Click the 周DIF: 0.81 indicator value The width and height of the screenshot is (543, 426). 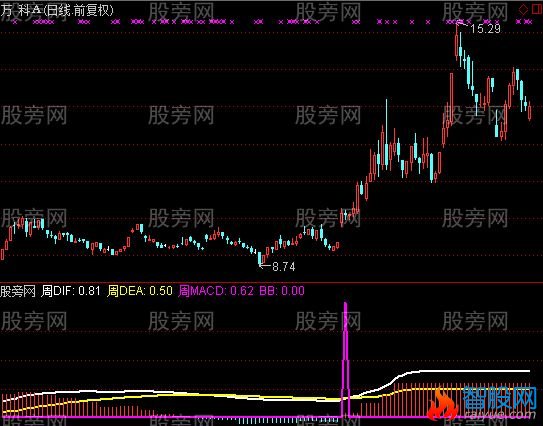[71, 291]
